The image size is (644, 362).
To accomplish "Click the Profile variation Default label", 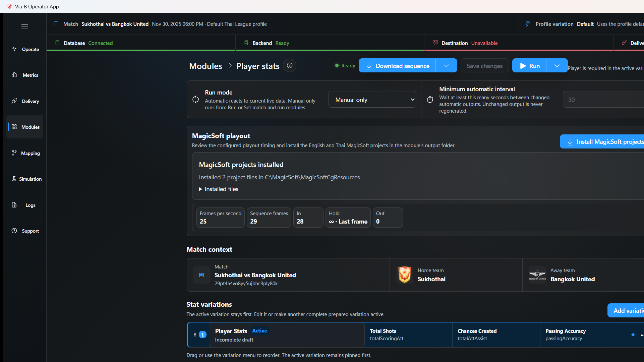I will coord(585,24).
